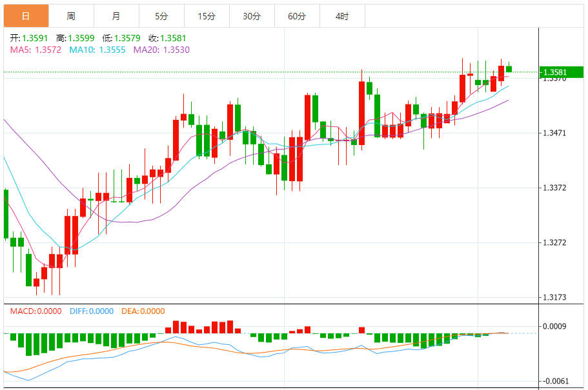Click the MA5: 1.3572 legend text
This screenshot has width=588, height=390.
tap(35, 50)
